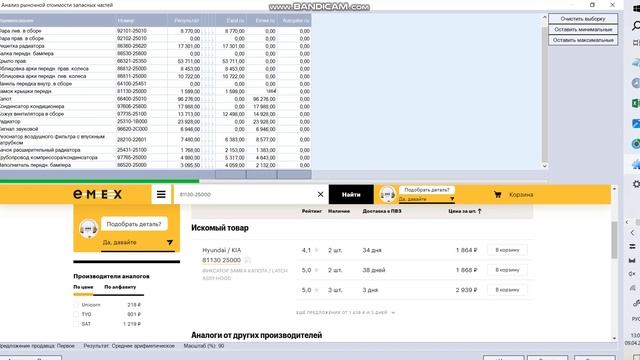Open the Корзина shopping cart icon
Screen dimensions: 640x360
(x=498, y=195)
